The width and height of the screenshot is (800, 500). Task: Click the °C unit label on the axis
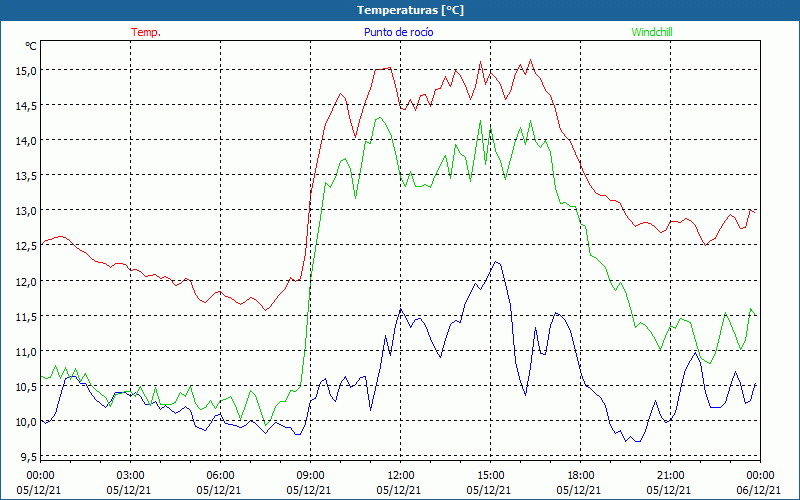coord(31,46)
